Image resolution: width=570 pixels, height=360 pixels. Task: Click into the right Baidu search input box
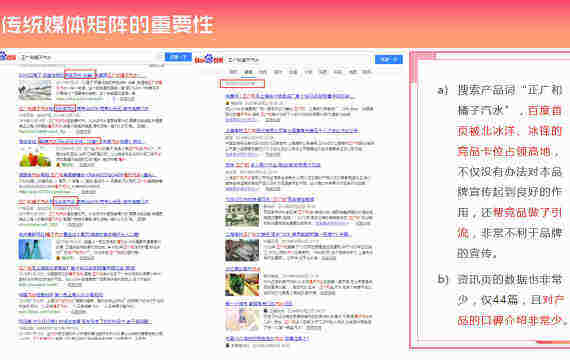click(298, 60)
